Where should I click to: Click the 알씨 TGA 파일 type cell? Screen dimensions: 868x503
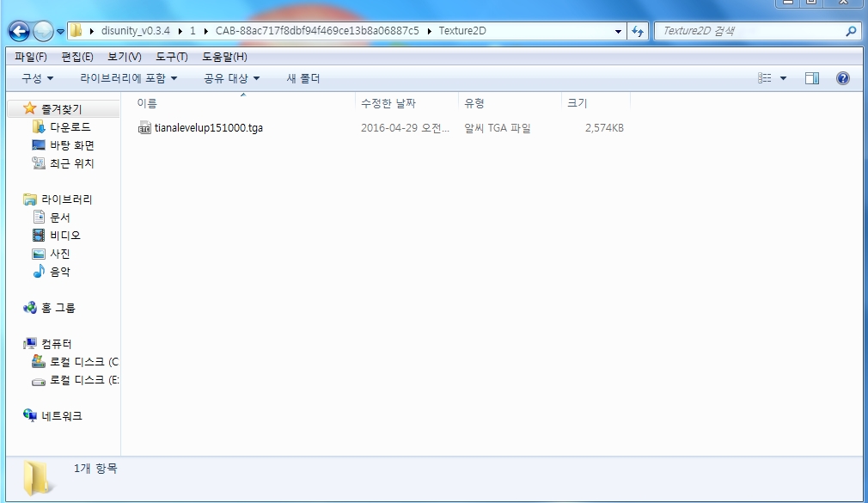(x=497, y=128)
